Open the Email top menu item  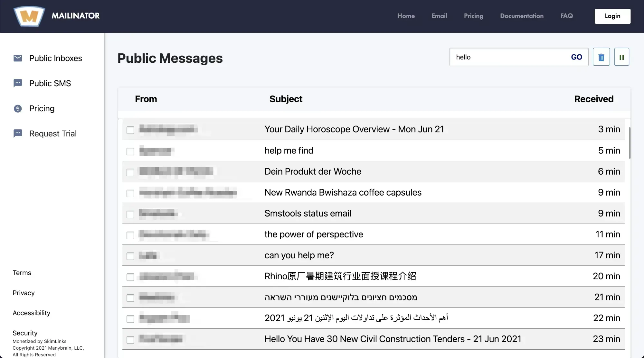[x=439, y=16]
